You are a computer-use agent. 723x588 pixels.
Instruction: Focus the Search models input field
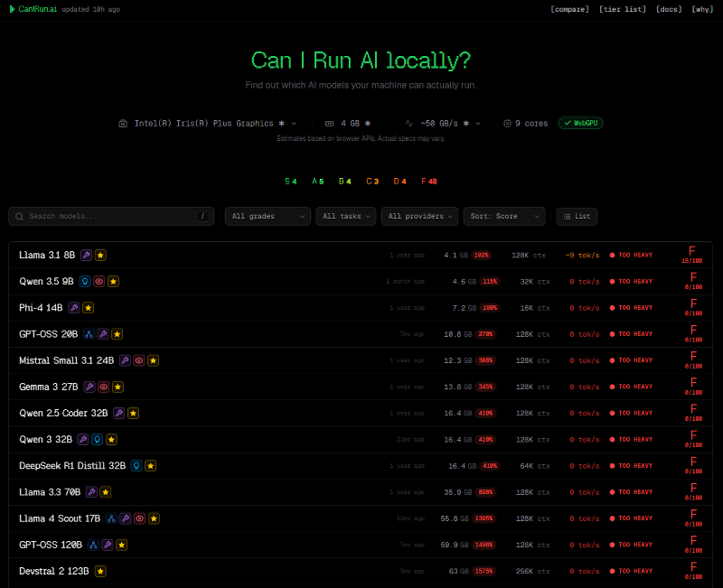tap(111, 216)
